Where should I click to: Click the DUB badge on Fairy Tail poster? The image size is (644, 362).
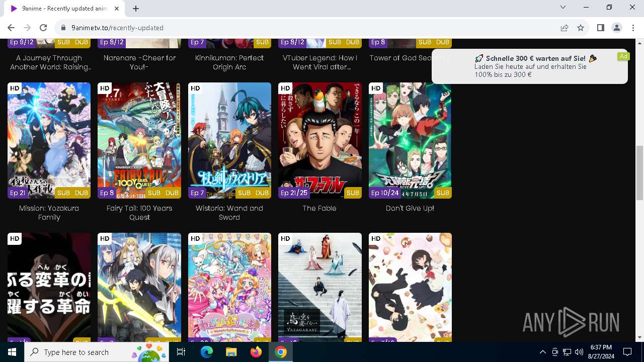pos(172,193)
